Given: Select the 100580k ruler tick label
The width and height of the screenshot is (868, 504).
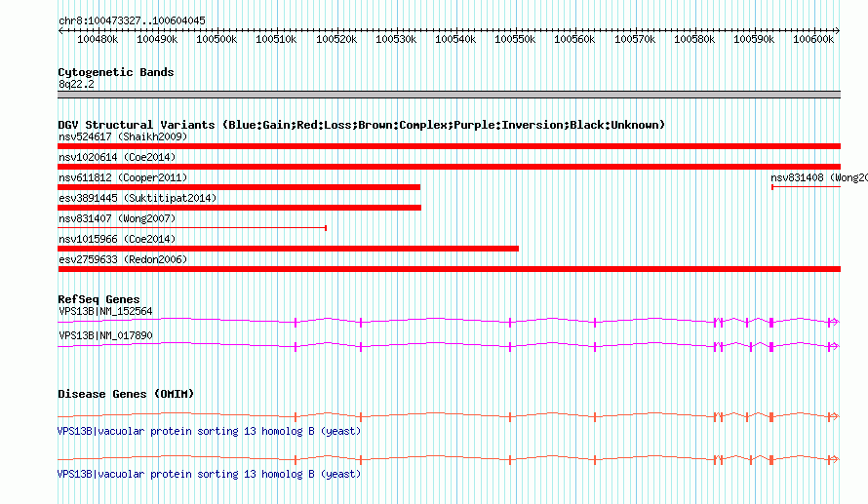Looking at the screenshot, I should pos(694,39).
